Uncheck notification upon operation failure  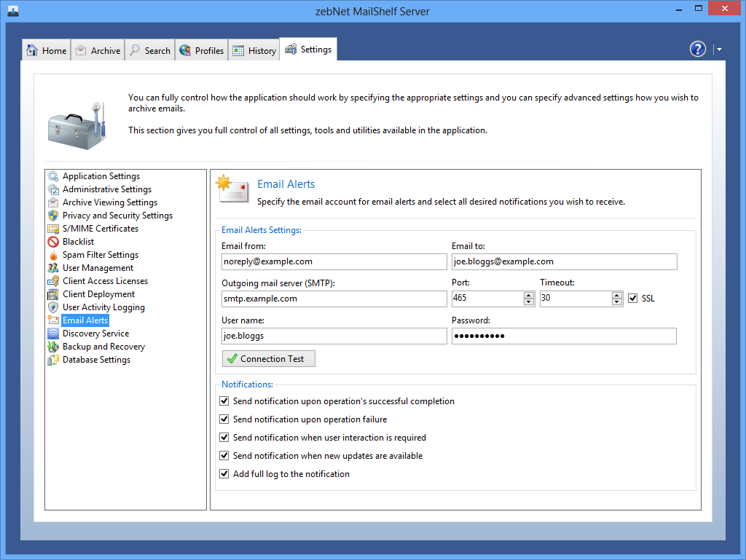(x=224, y=419)
